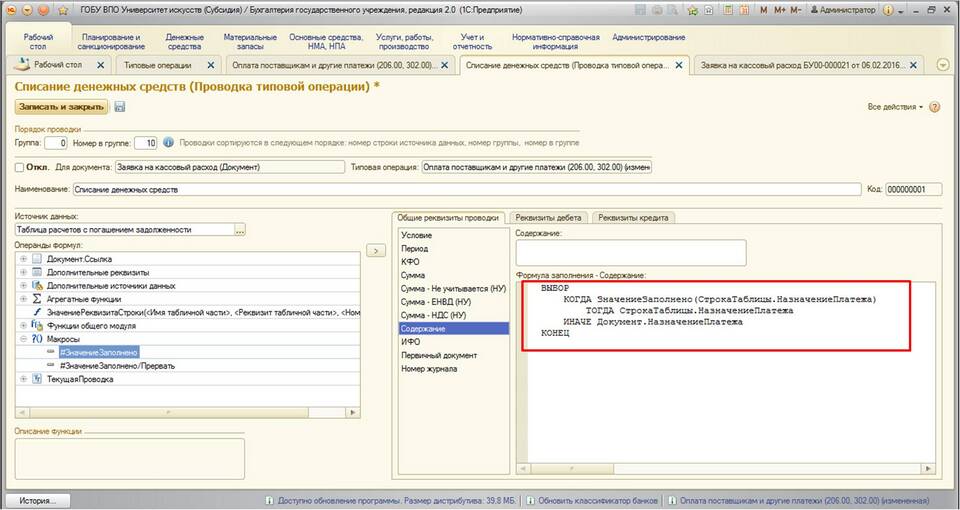Open the calendar icon in title bar
Viewport: 960px width, 510px height.
[x=744, y=10]
